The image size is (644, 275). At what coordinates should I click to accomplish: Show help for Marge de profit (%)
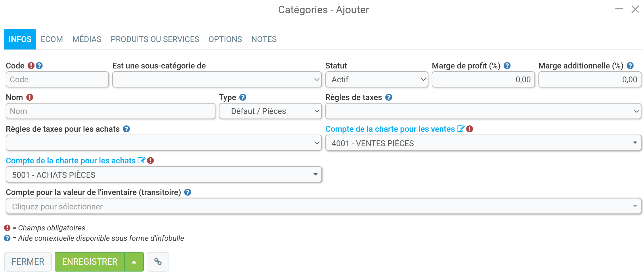click(x=507, y=66)
